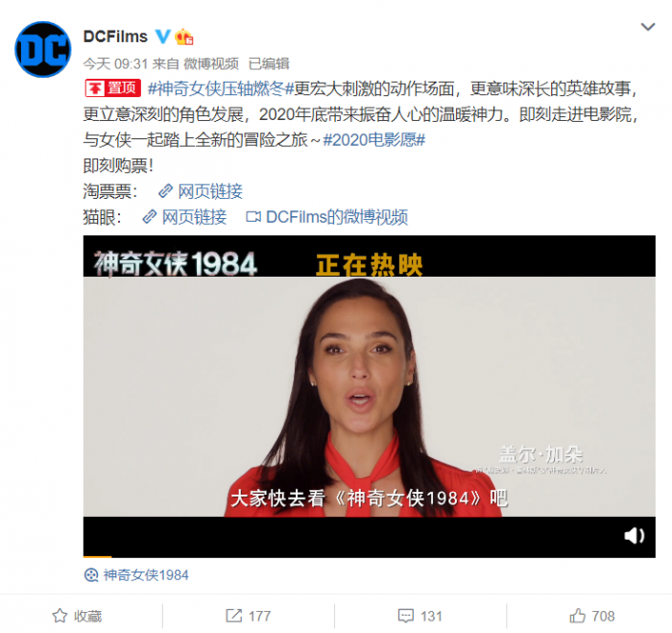Click the DCFilms的微博视频 video link

[327, 217]
